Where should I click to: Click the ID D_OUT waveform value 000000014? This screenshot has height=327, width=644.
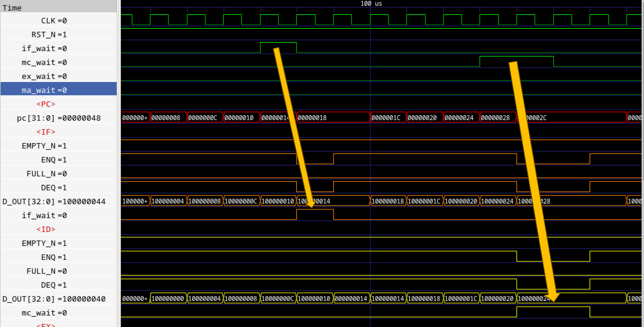pyautogui.click(x=351, y=299)
